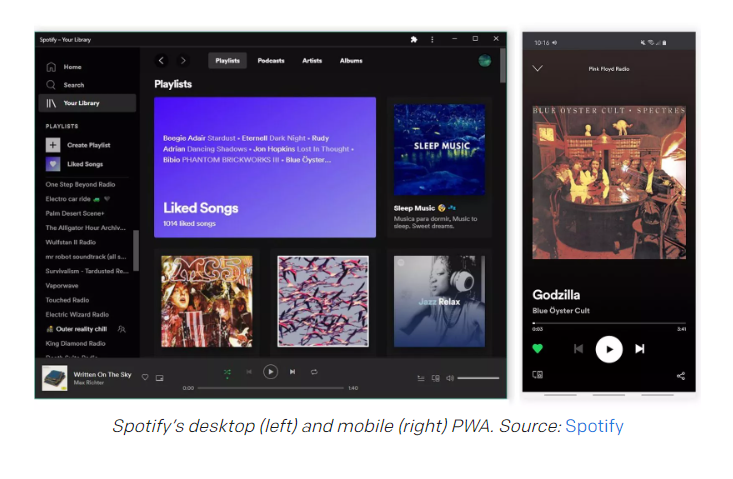Toggle repeat in the desktop player

point(314,372)
